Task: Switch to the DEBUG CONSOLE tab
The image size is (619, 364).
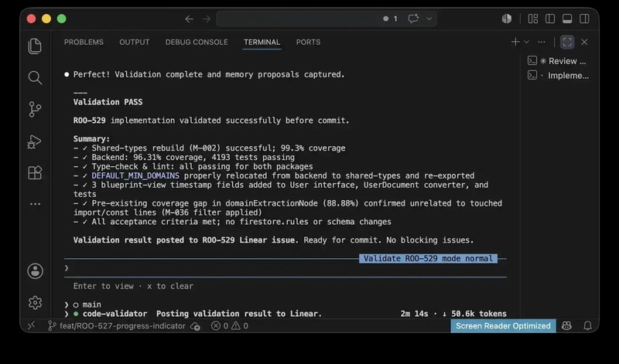Action: coord(197,43)
